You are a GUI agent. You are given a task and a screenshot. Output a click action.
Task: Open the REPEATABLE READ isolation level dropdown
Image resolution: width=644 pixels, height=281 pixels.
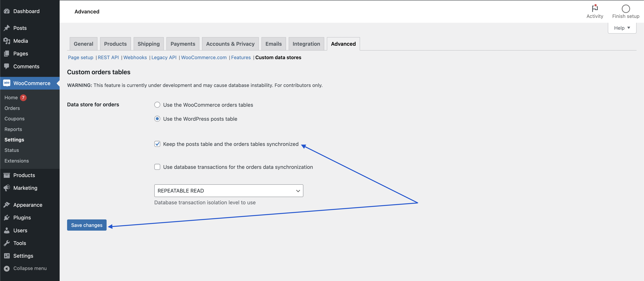228,191
